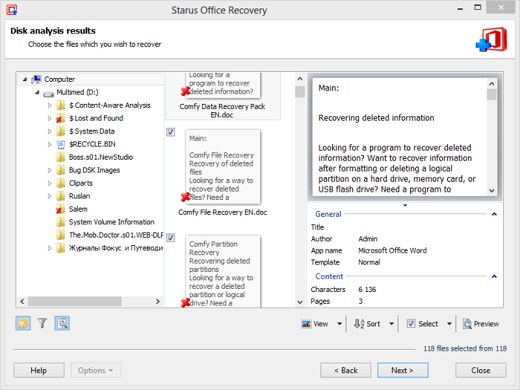Select the Comfy File Recovery EN.doc thumbnail

click(x=222, y=166)
